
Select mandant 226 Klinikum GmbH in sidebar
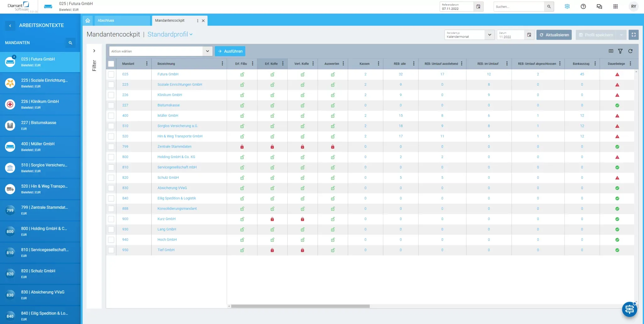(x=40, y=104)
